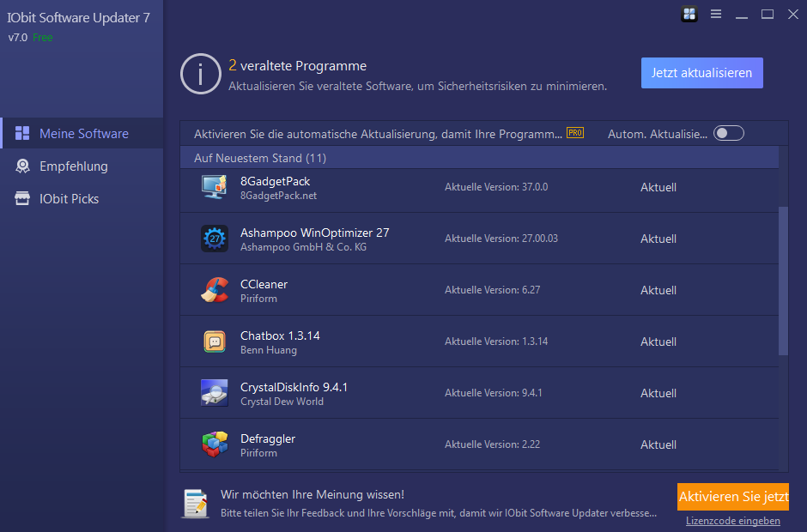Click the Jetzt aktualisieren button

click(701, 73)
